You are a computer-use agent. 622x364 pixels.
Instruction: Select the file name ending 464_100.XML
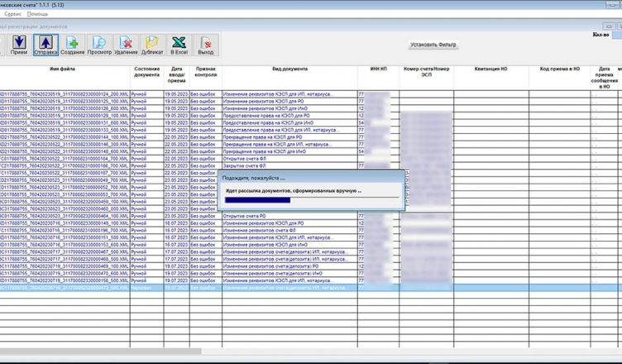(65, 217)
